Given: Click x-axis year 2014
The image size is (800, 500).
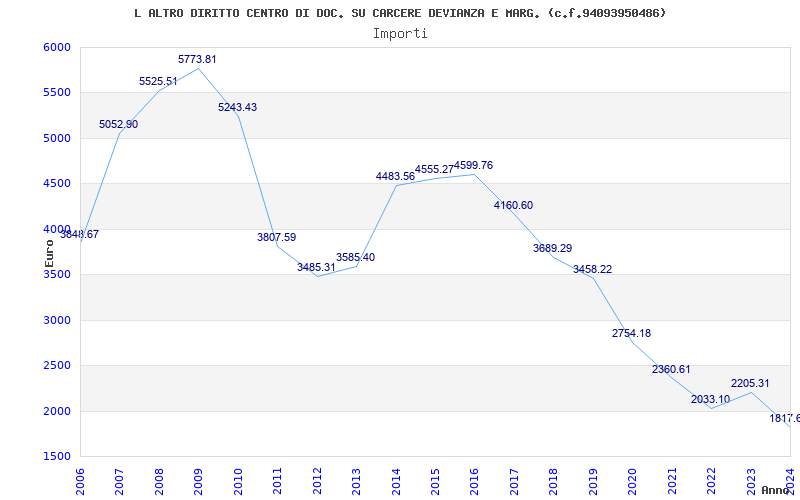Looking at the screenshot, I should click(x=396, y=481).
